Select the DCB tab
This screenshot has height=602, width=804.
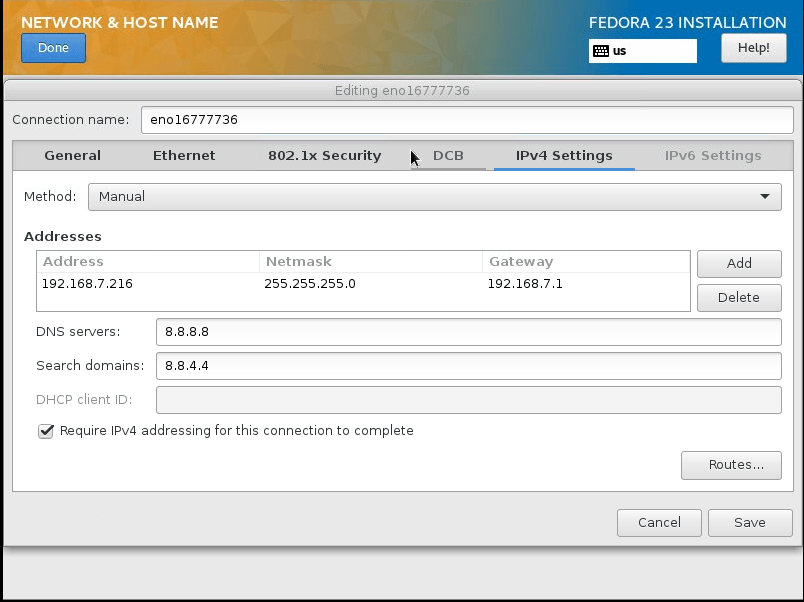tap(448, 155)
